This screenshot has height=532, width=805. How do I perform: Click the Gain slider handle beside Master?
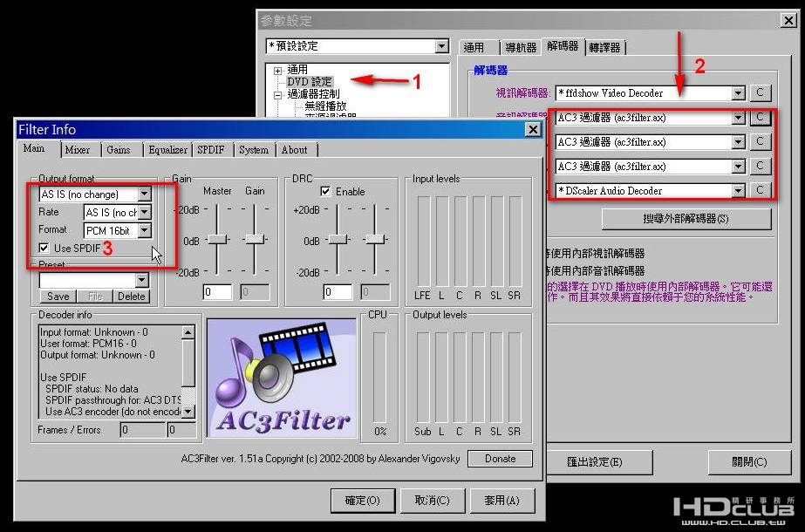pos(255,239)
